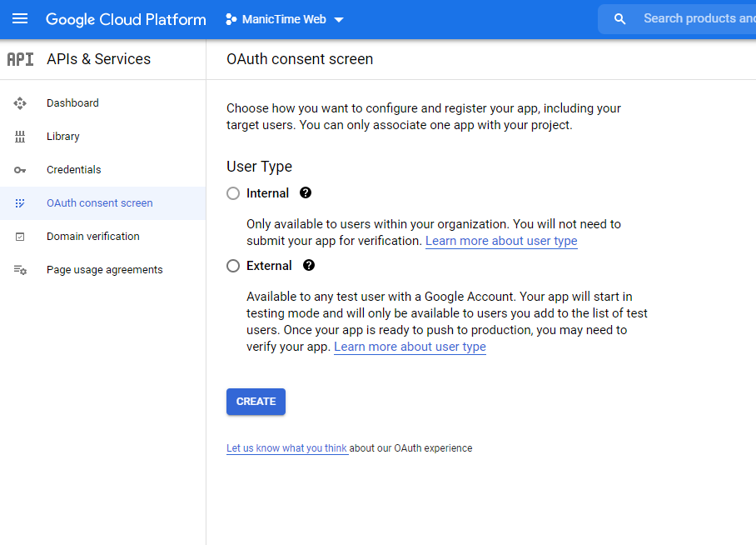Click the Library sidebar icon
The height and width of the screenshot is (545, 756).
pos(20,137)
